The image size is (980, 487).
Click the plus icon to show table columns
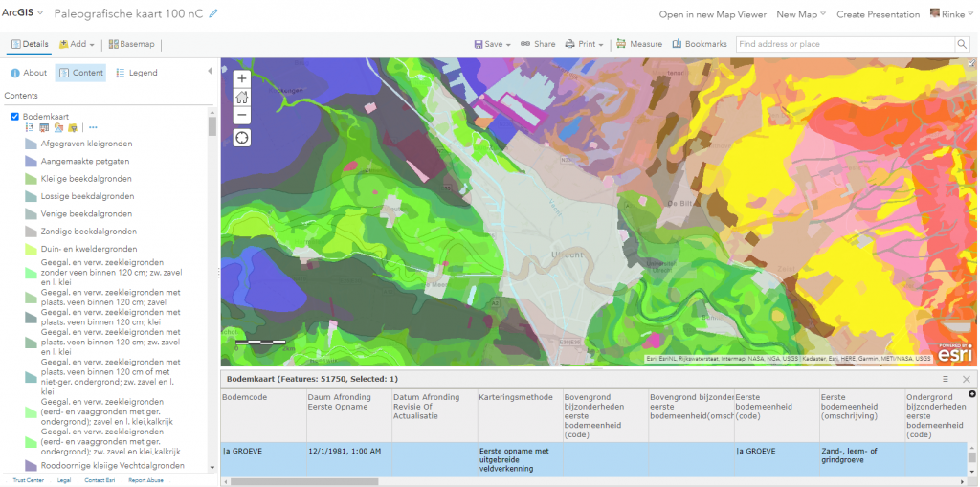click(972, 394)
